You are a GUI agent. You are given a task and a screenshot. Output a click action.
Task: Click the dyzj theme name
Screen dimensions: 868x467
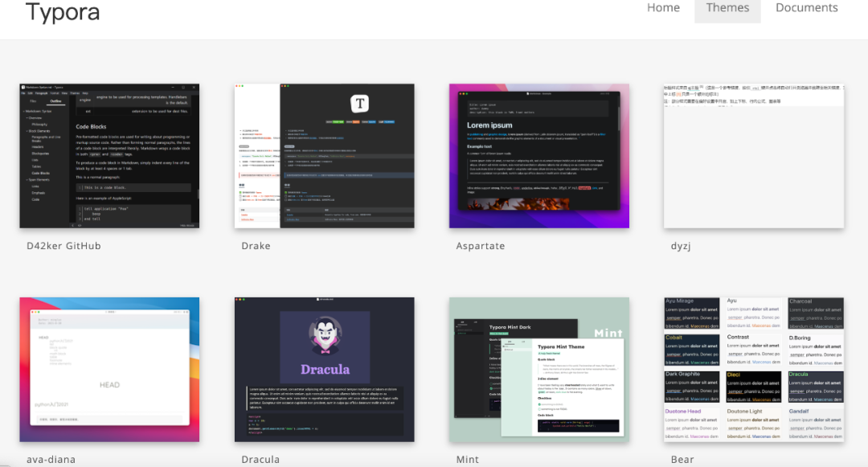[x=681, y=246]
